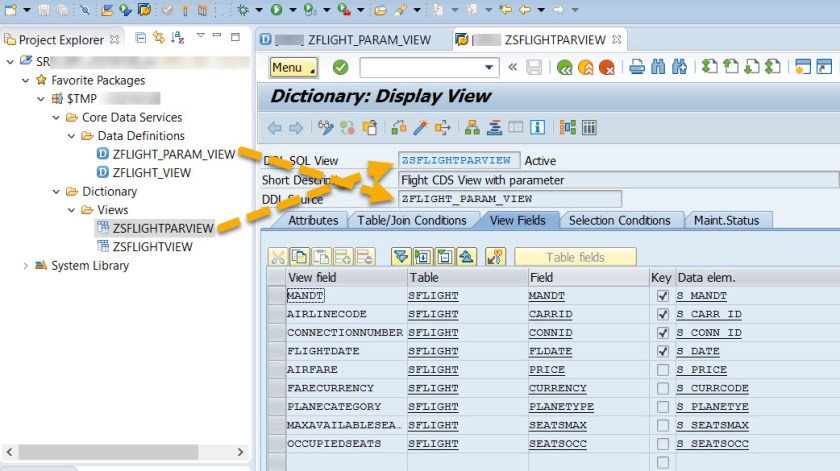Open the transaction command field dropdown
Viewport: 840px width, 471px height.
pyautogui.click(x=490, y=68)
